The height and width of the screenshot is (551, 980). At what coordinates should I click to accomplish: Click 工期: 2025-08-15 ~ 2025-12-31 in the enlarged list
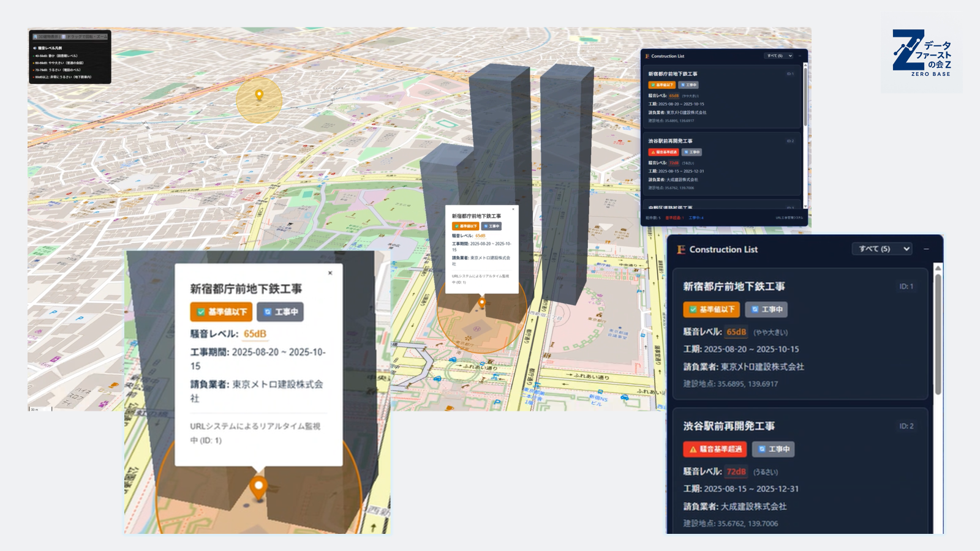(x=741, y=489)
